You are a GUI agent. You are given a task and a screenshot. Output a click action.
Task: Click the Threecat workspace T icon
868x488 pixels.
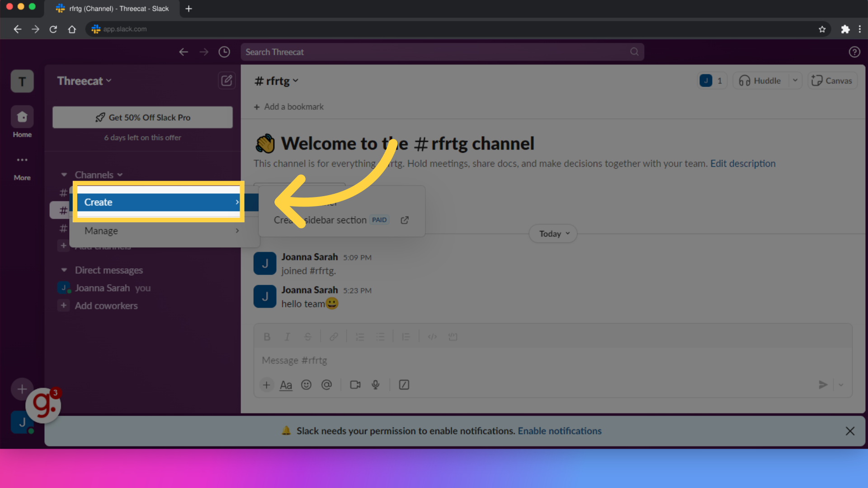22,81
